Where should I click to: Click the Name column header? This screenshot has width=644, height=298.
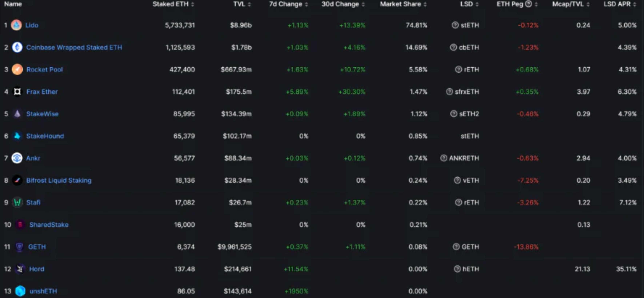point(13,4)
